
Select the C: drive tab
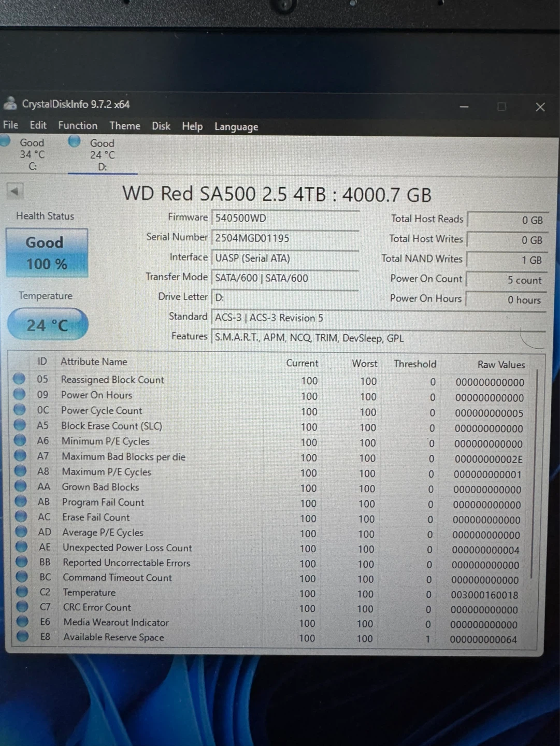coord(32,154)
